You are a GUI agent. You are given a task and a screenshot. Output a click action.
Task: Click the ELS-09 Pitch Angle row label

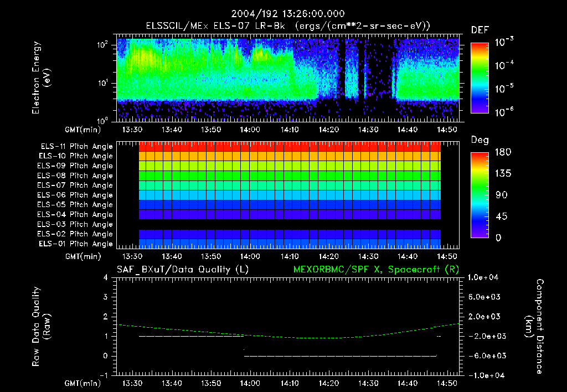pos(75,166)
